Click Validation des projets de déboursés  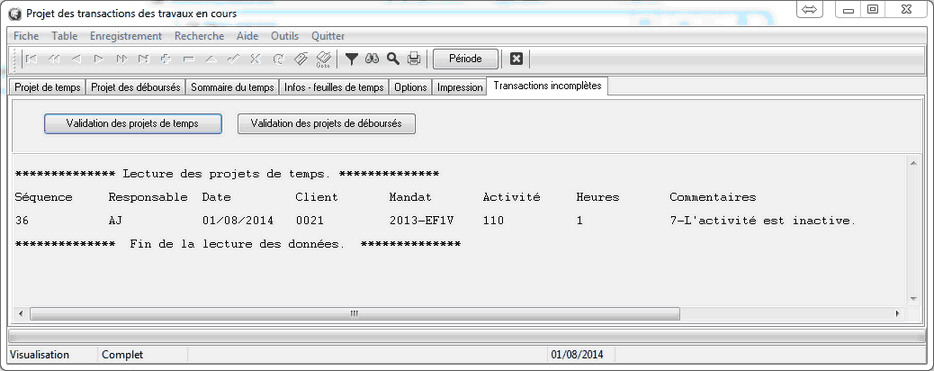tap(326, 124)
